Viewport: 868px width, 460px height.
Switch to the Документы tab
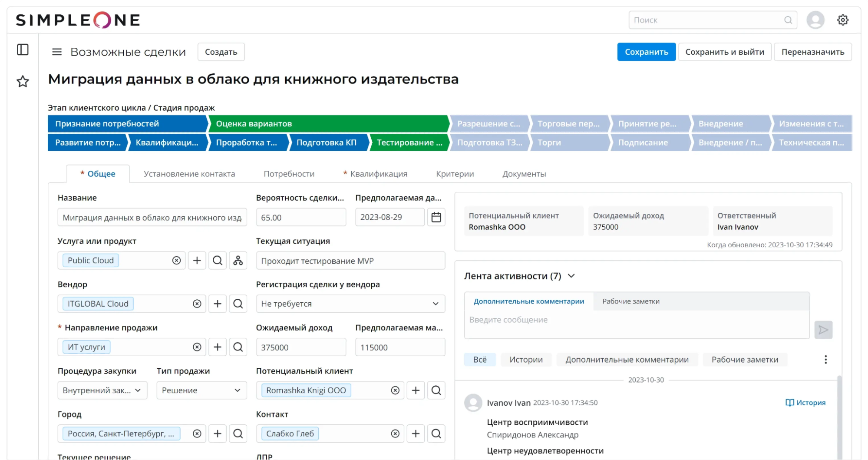[x=524, y=173]
